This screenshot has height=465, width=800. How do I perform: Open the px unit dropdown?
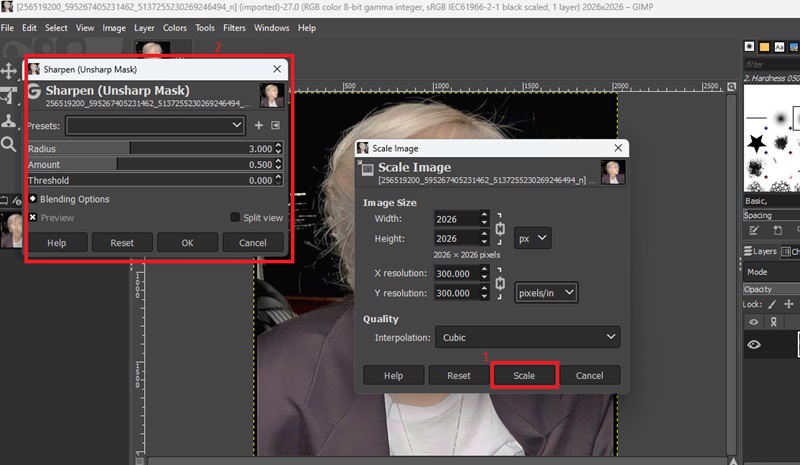532,238
